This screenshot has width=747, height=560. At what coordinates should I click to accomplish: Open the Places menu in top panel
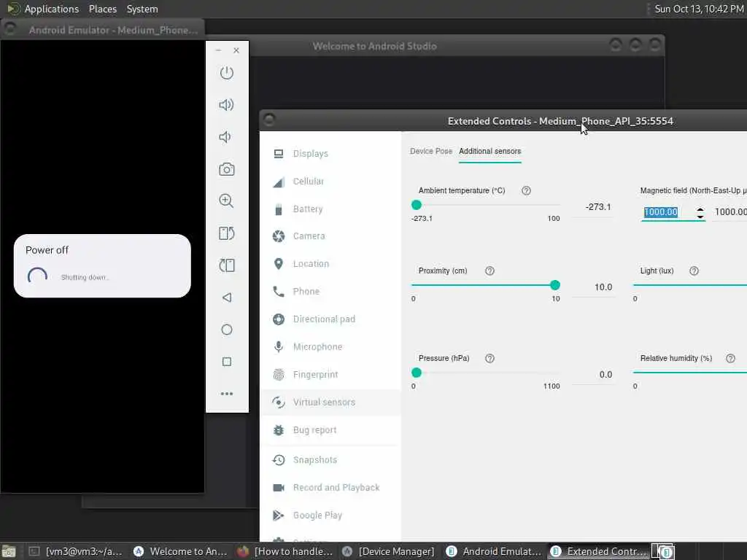[102, 9]
